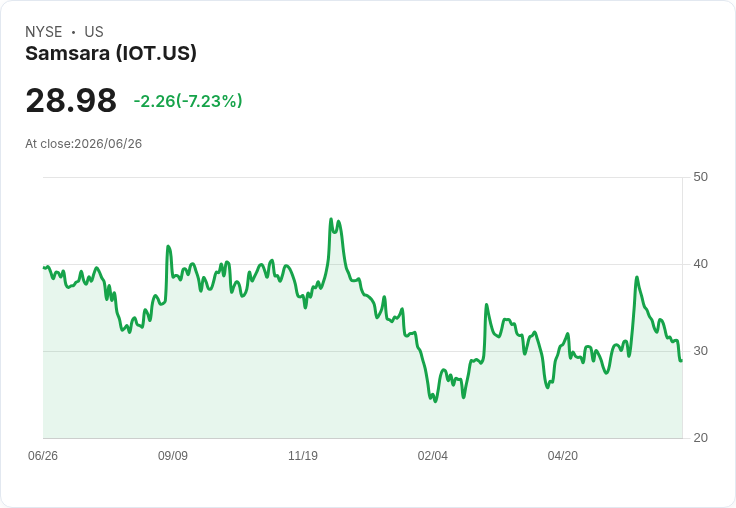Click the 50 y-axis price label
The image size is (736, 508).
click(x=700, y=177)
